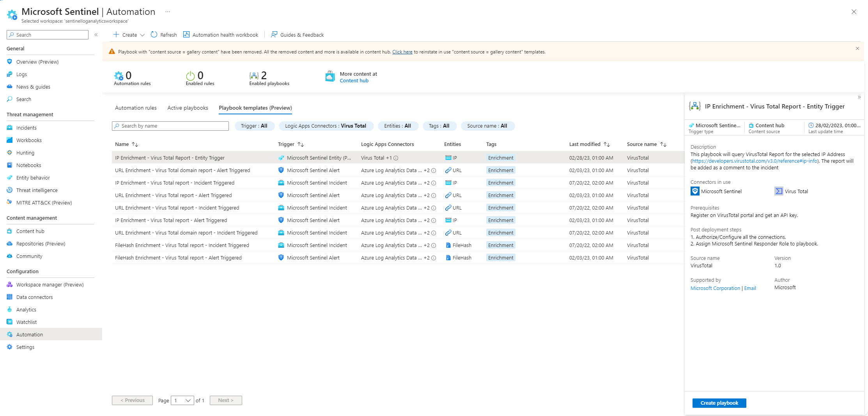868x416 pixels.
Task: Open Settings in the sidebar
Action: [25, 347]
